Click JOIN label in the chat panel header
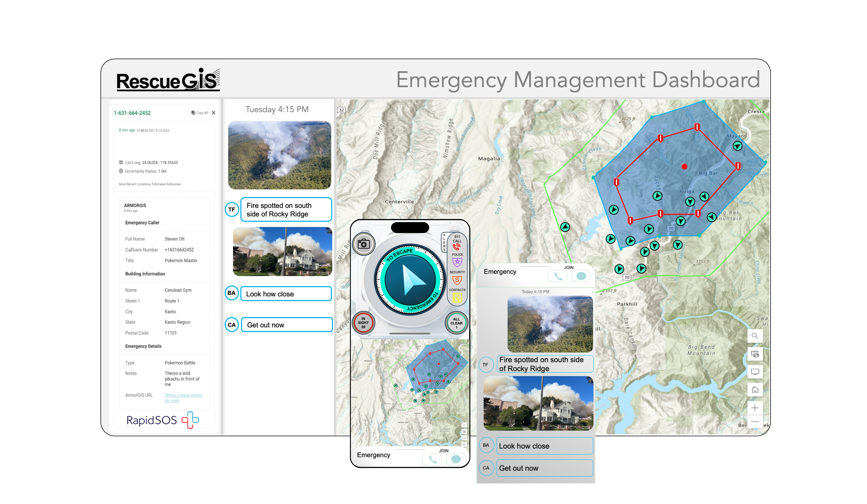This screenshot has width=867, height=504. tap(568, 268)
